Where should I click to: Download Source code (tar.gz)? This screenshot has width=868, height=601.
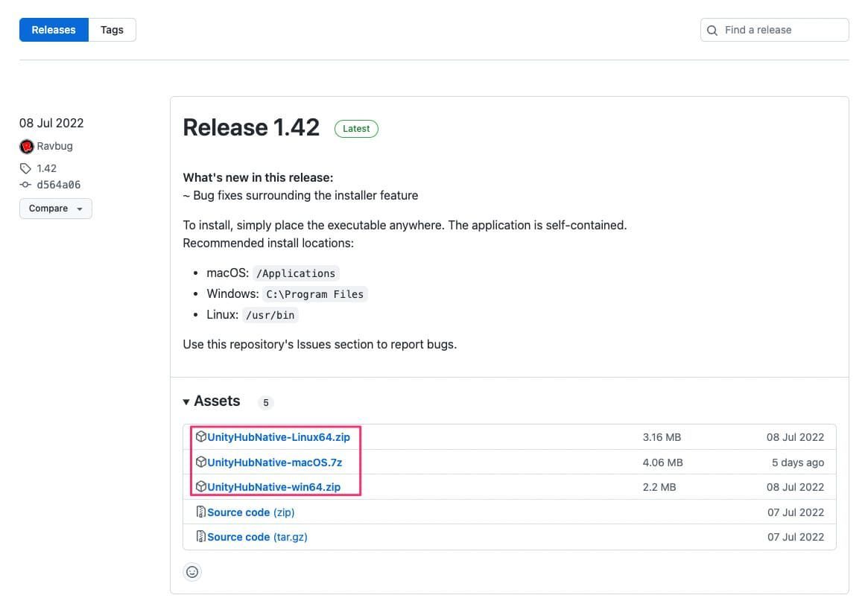pyautogui.click(x=257, y=537)
